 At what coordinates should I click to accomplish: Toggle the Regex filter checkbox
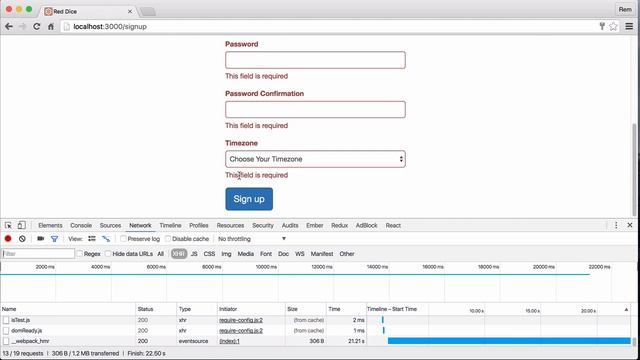click(80, 254)
